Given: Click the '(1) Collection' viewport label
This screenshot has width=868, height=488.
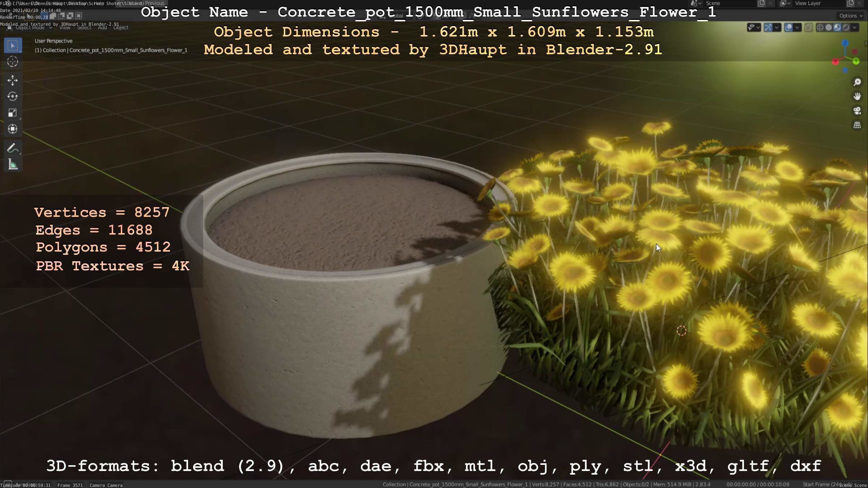Looking at the screenshot, I should click(x=50, y=50).
